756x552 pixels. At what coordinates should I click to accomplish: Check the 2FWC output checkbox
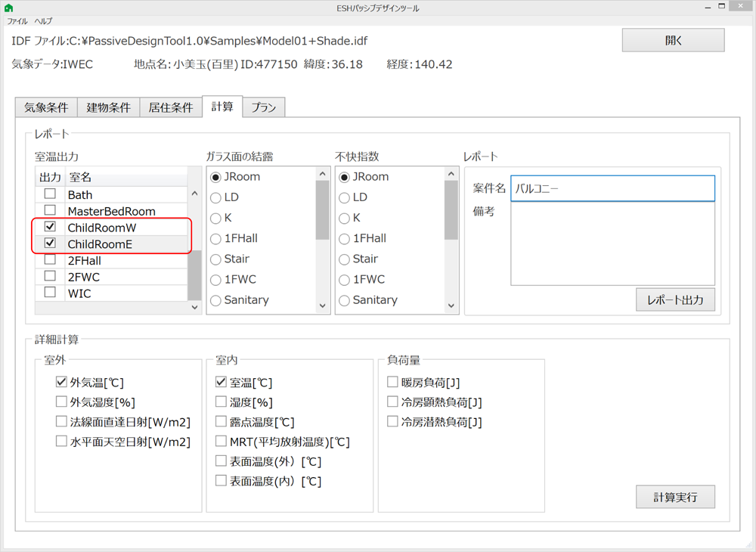pos(50,276)
